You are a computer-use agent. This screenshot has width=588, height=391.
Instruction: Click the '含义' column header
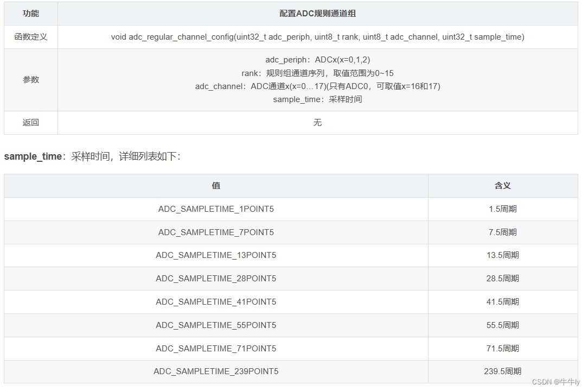pos(503,186)
